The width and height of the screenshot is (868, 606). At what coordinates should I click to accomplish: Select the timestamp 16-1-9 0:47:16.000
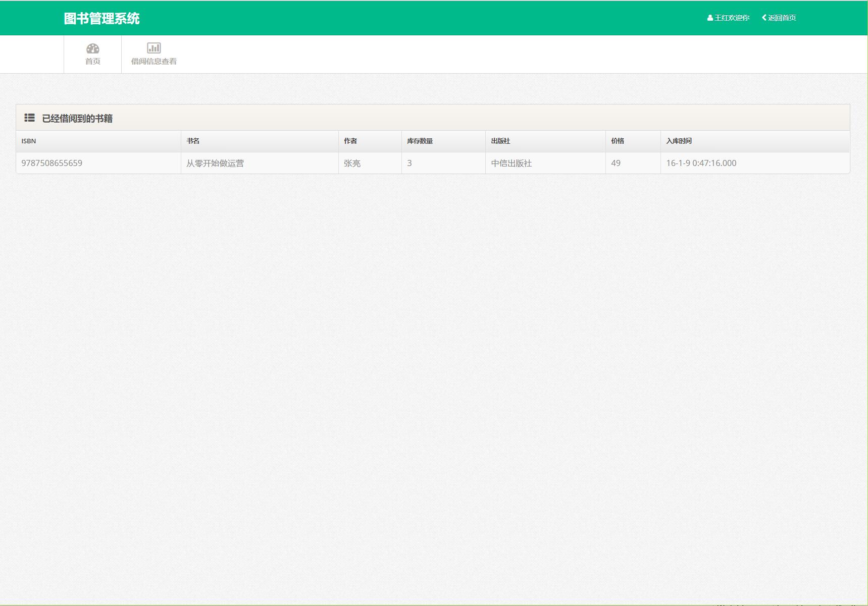[x=701, y=163]
